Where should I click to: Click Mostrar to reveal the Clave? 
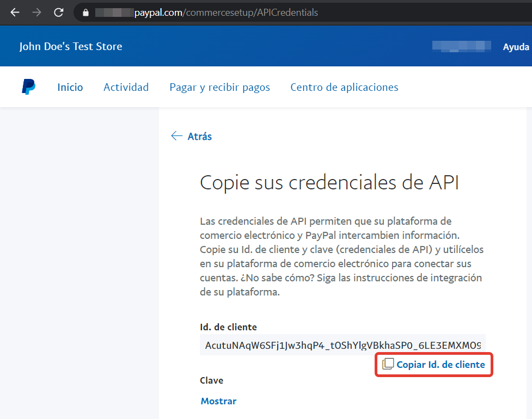(x=218, y=401)
